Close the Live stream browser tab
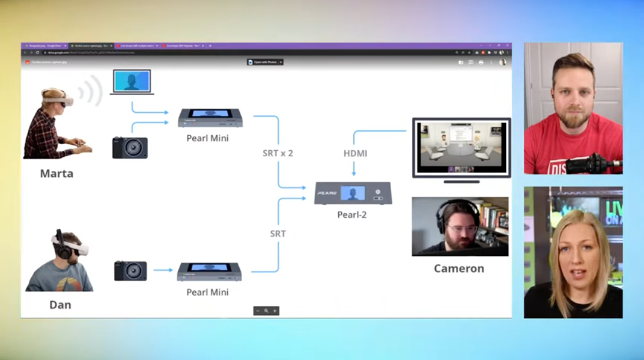 [x=157, y=46]
